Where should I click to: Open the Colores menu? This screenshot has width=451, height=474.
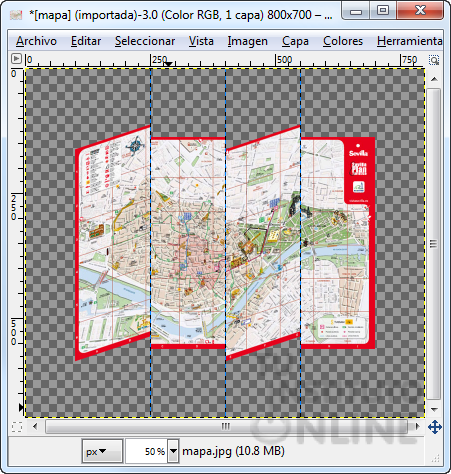[x=343, y=41]
